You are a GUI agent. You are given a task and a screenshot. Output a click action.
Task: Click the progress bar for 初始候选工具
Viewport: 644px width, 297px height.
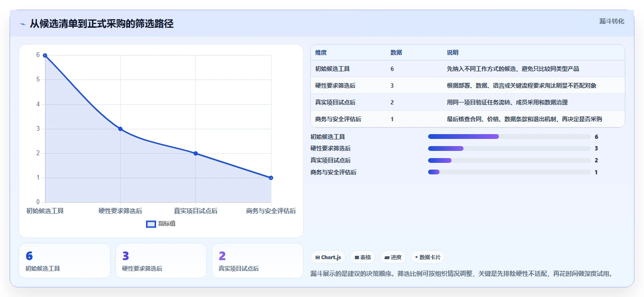click(x=509, y=137)
